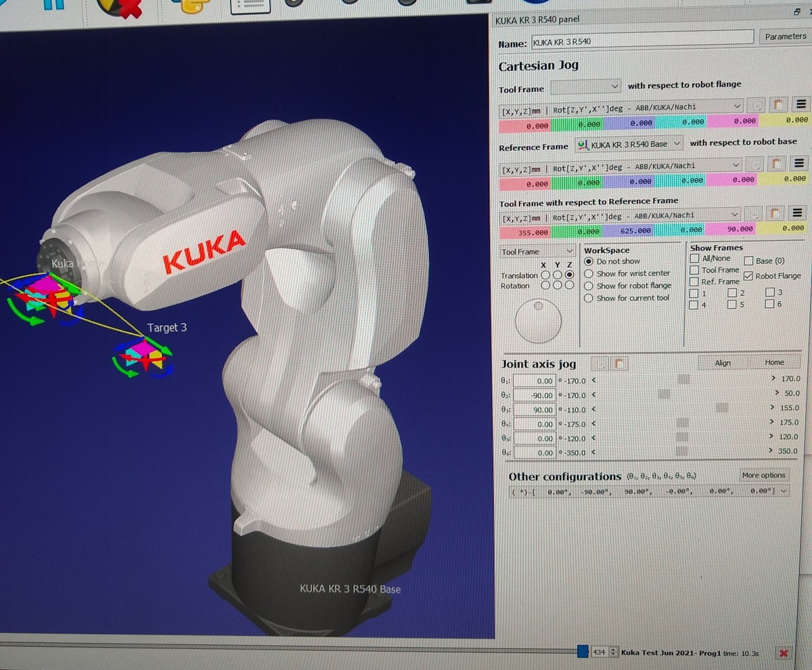Viewport: 812px width, 670px height.
Task: Click the stop icon with the red X
Action: [118, 5]
